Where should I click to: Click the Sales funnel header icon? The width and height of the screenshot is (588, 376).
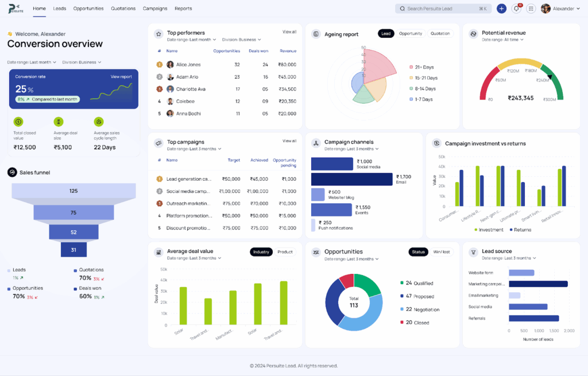point(12,172)
